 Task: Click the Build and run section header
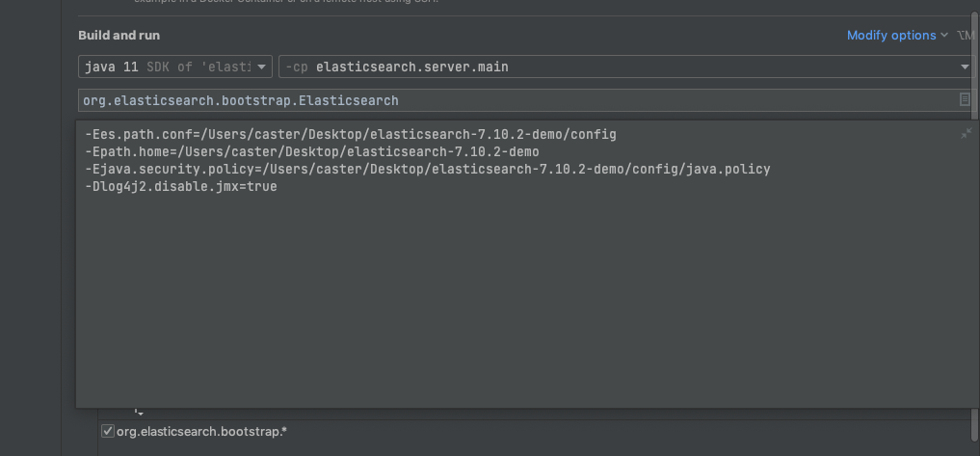(x=119, y=36)
